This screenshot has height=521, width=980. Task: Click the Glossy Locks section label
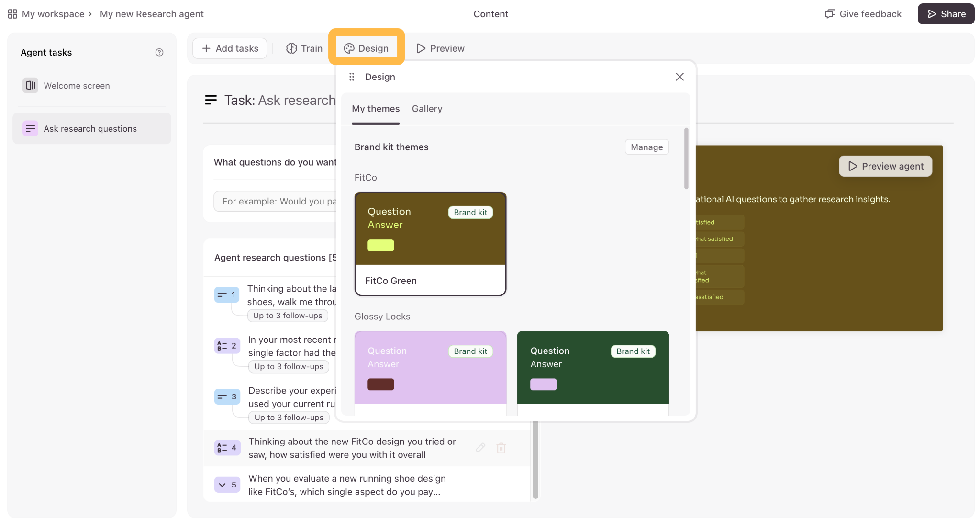pyautogui.click(x=382, y=317)
